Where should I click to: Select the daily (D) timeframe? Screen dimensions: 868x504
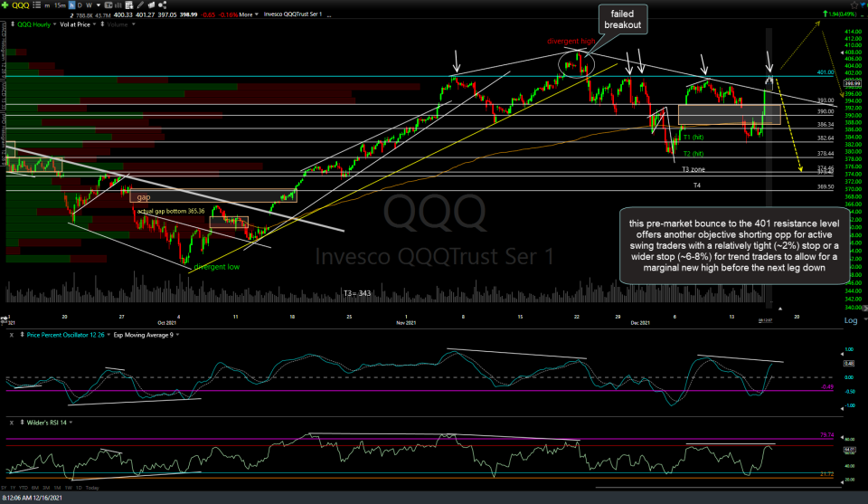click(80, 5)
